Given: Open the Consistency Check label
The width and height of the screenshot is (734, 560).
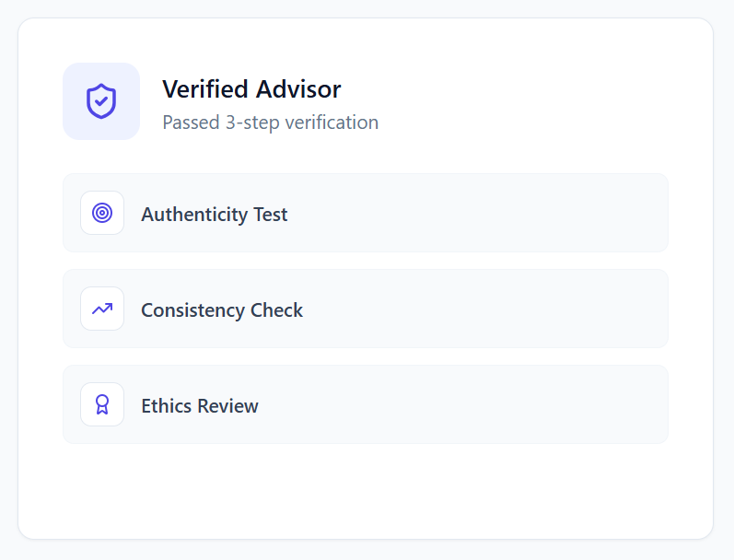Looking at the screenshot, I should (x=221, y=310).
